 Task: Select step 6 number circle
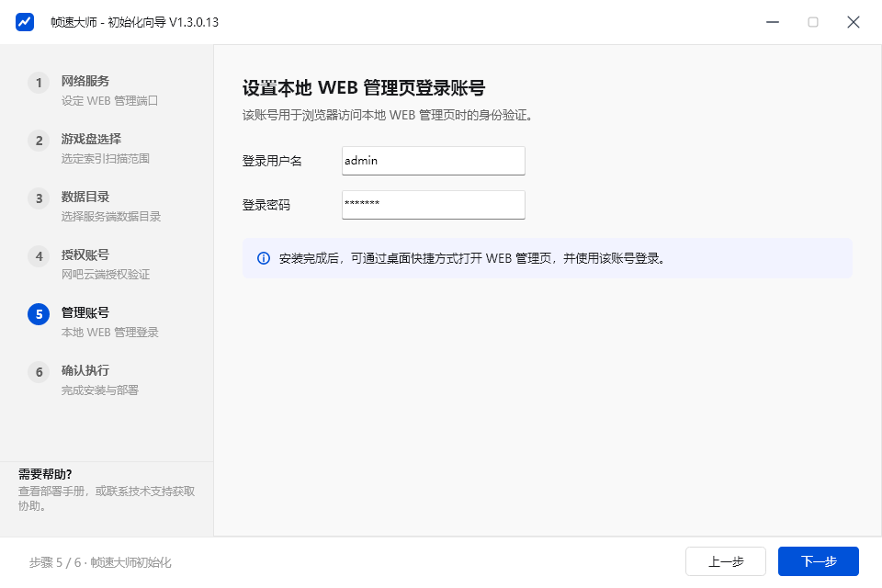click(x=39, y=372)
